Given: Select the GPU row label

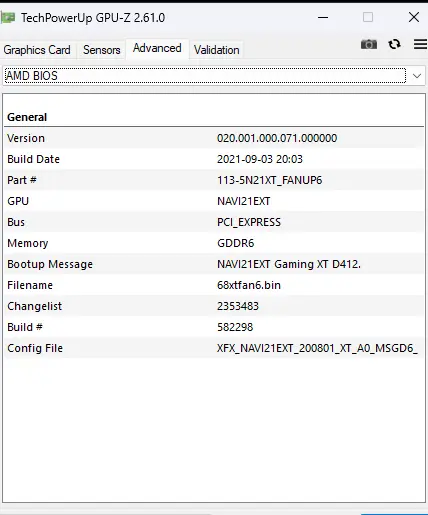Looking at the screenshot, I should point(18,201).
